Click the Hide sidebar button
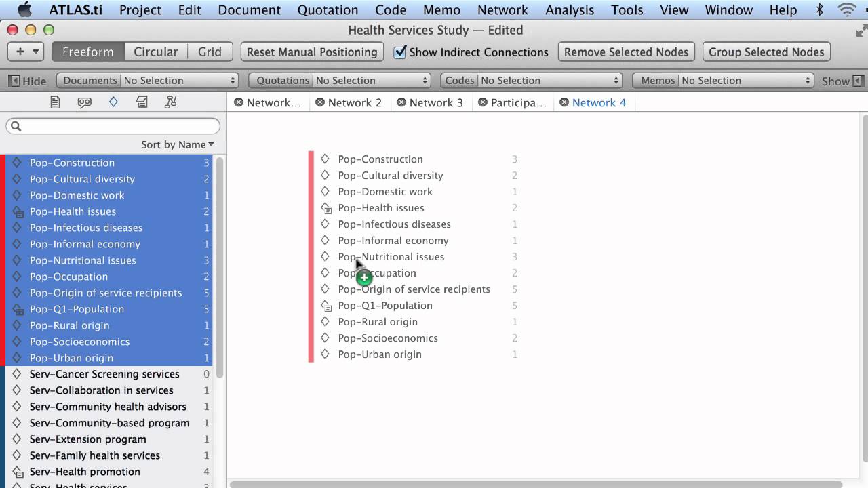 click(27, 81)
